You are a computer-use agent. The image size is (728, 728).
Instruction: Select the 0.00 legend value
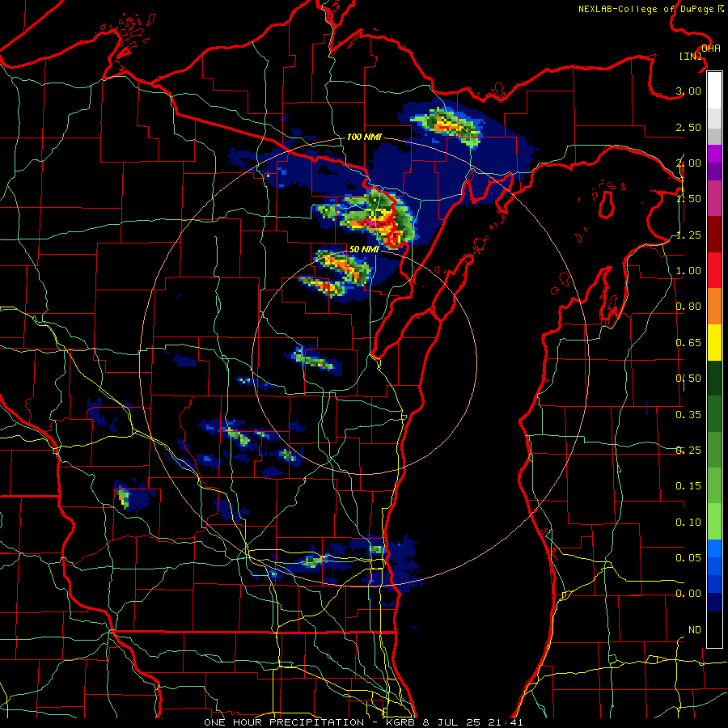click(688, 594)
